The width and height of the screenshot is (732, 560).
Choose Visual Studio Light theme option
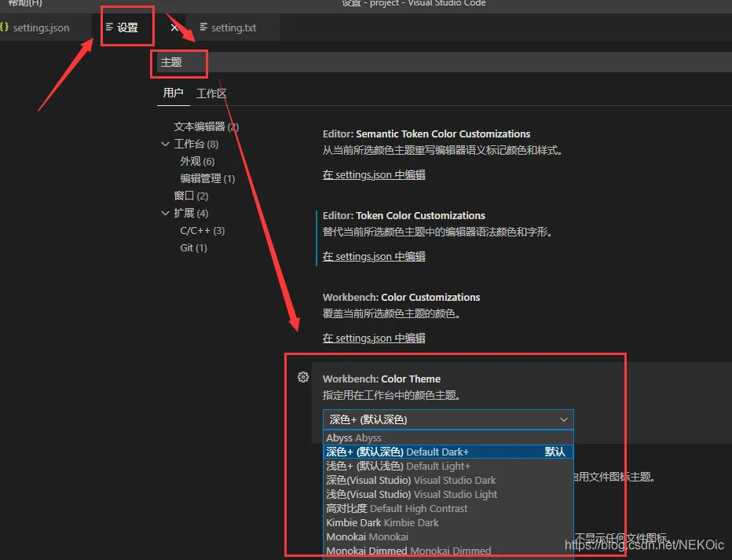448,494
